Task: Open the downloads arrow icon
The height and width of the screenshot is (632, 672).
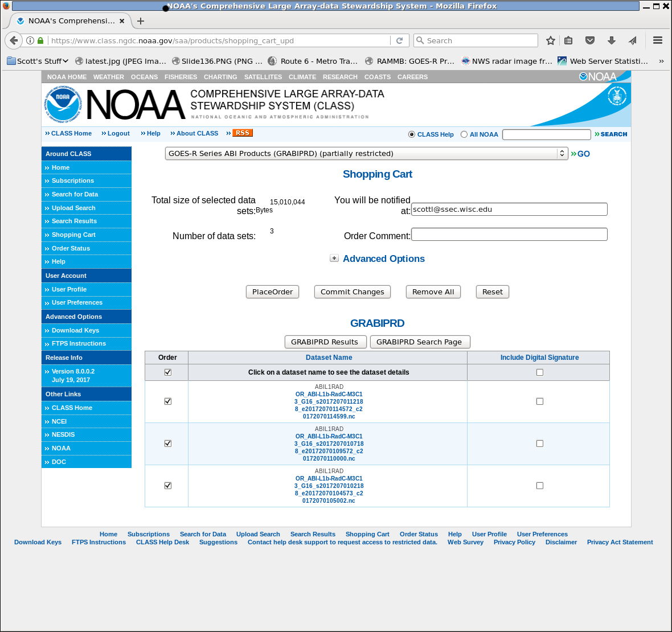Action: 612,40
